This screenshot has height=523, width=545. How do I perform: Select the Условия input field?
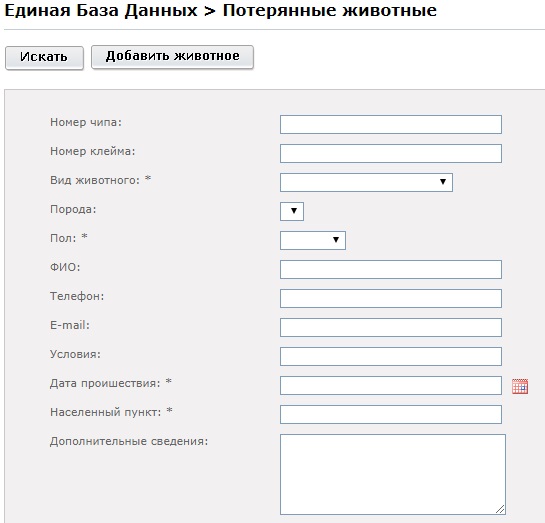(391, 356)
